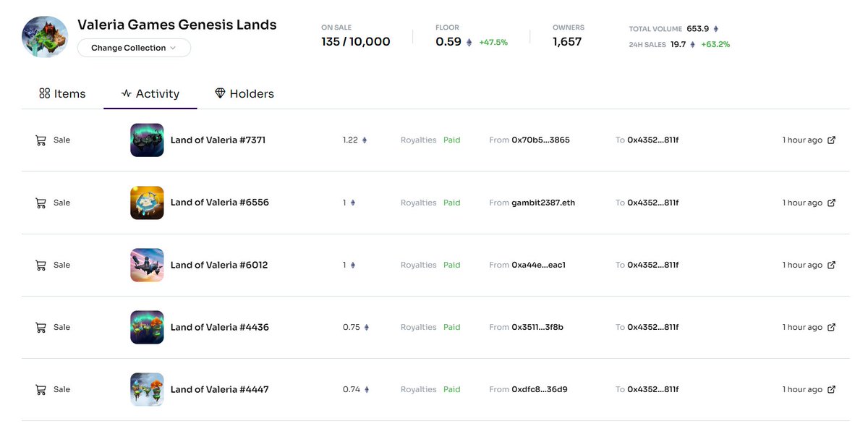
Task: Click the Land of Valeria #6556 title
Action: pyautogui.click(x=220, y=203)
